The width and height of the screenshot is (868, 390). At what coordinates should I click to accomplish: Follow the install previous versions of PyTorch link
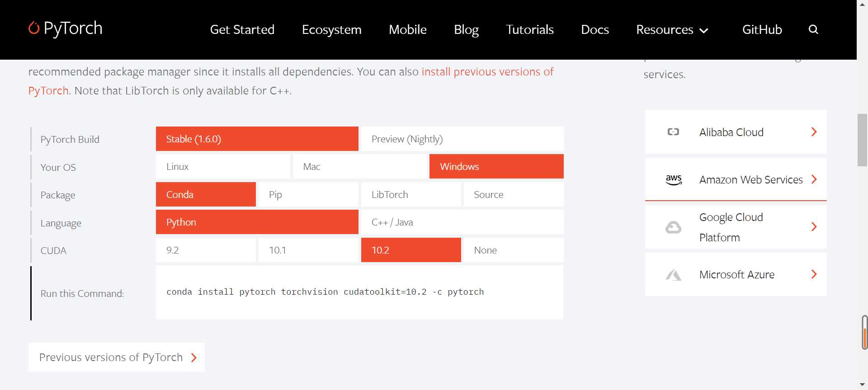487,71
